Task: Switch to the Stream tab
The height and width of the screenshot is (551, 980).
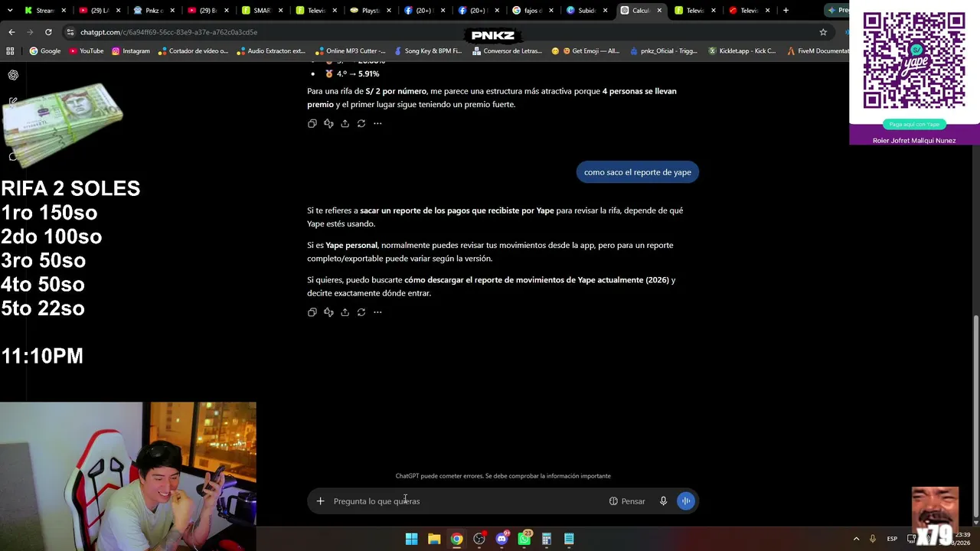Action: tap(45, 11)
